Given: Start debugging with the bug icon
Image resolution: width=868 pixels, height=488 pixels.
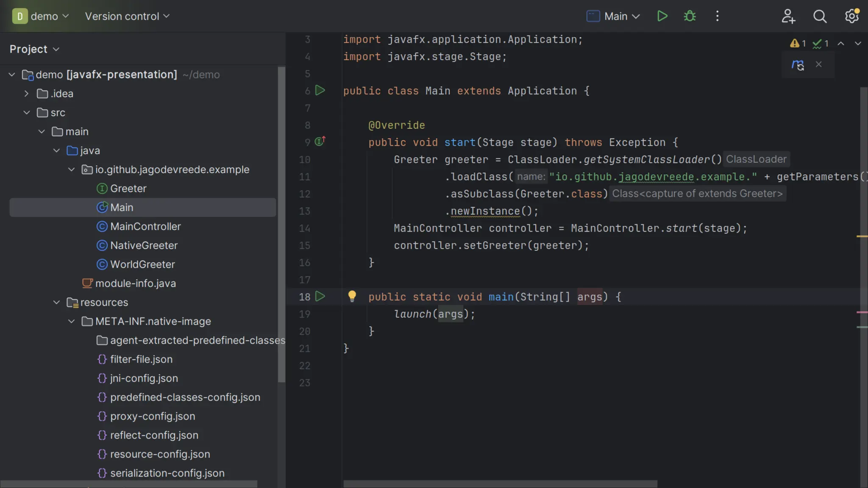Looking at the screenshot, I should (690, 16).
